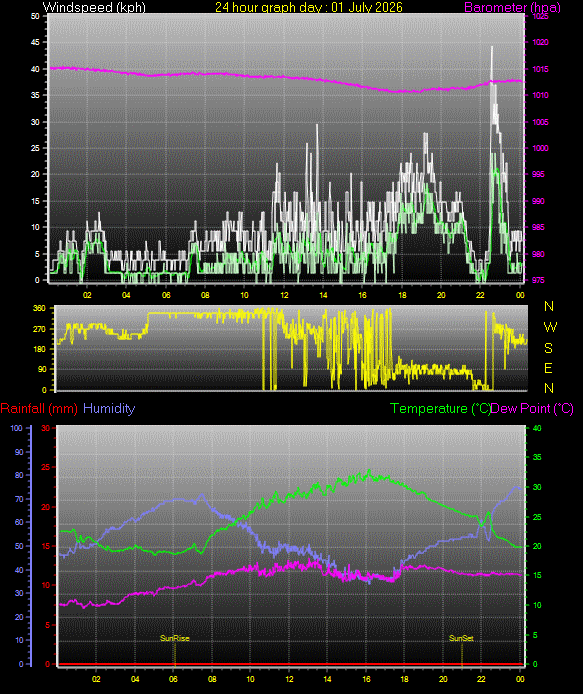Click hour 14 on the bottom chart time axis
The width and height of the screenshot is (583, 694).
327,679
